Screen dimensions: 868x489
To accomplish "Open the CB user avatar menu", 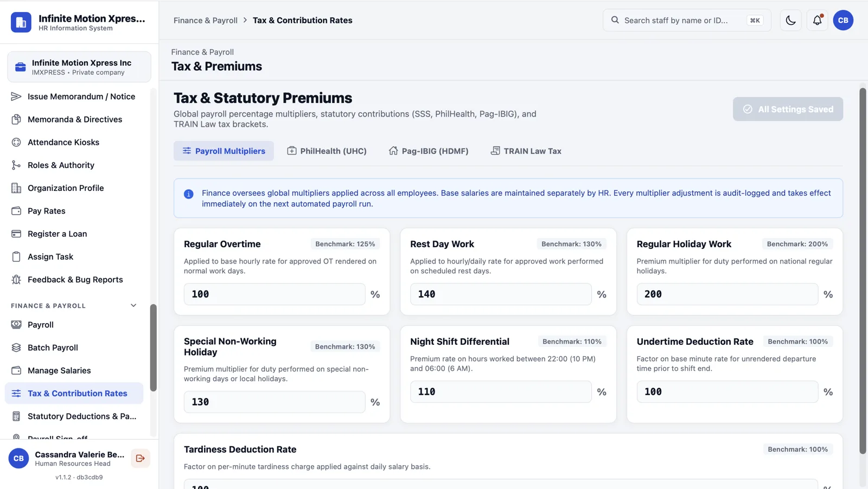I will click(x=843, y=20).
